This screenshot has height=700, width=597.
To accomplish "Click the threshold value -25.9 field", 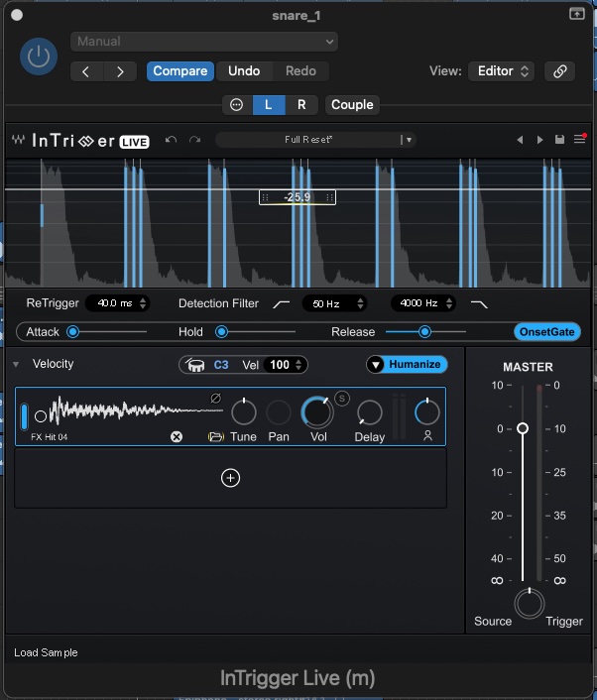I will (298, 197).
